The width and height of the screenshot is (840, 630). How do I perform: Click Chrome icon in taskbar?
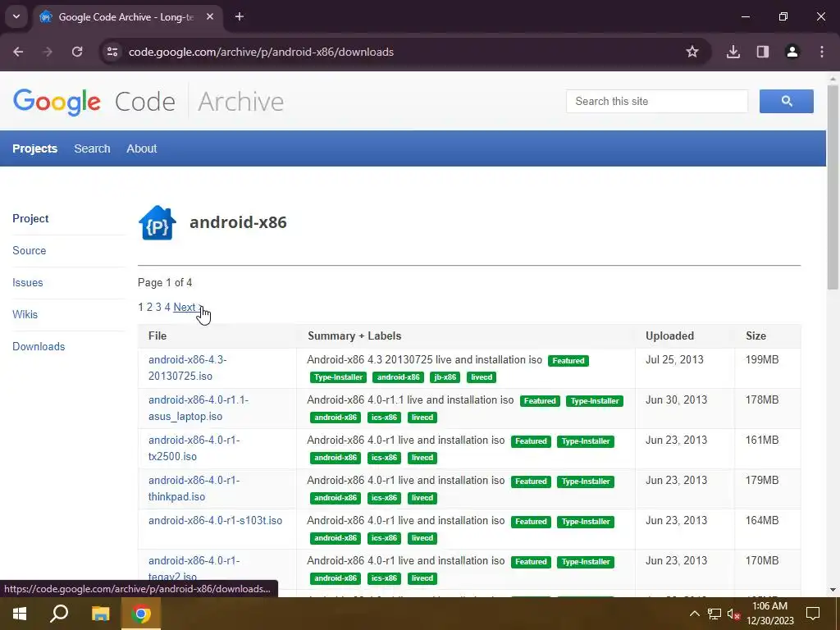pyautogui.click(x=141, y=614)
